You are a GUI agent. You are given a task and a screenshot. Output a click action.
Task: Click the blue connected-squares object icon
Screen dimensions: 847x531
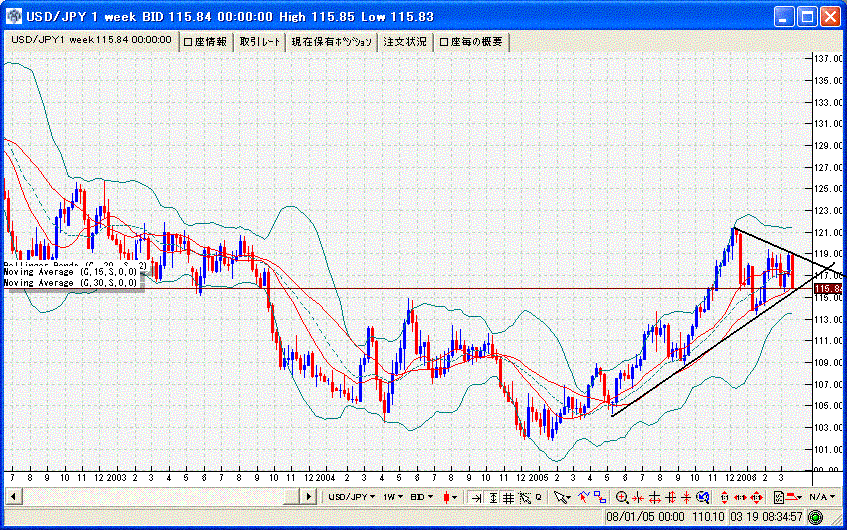(600, 497)
